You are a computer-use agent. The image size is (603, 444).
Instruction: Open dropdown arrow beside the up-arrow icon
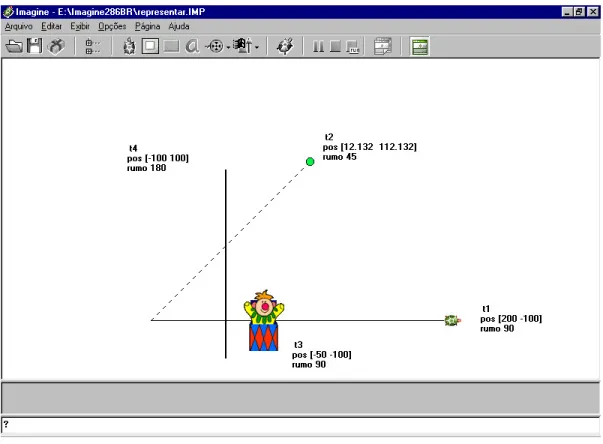pos(257,47)
